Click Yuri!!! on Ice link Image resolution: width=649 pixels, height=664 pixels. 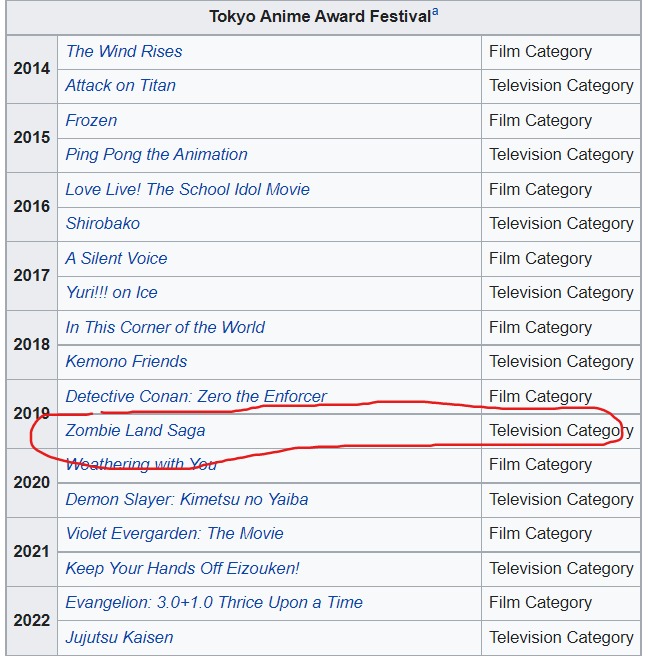pos(111,293)
